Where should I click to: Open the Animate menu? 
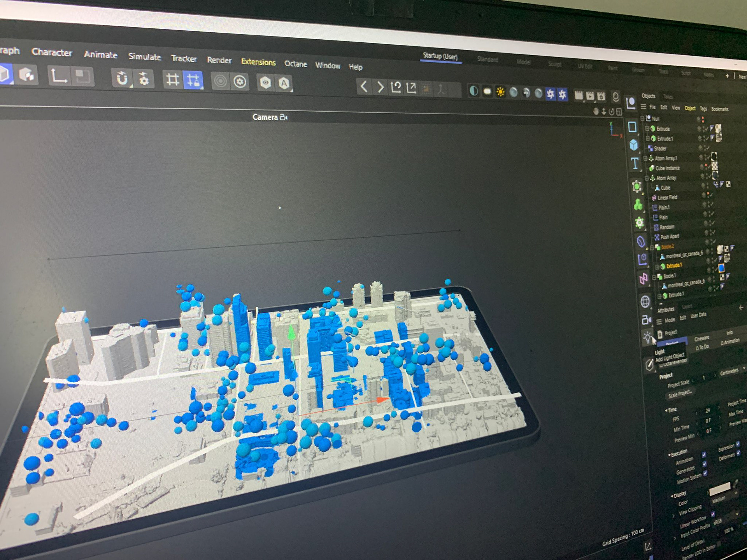pyautogui.click(x=101, y=55)
